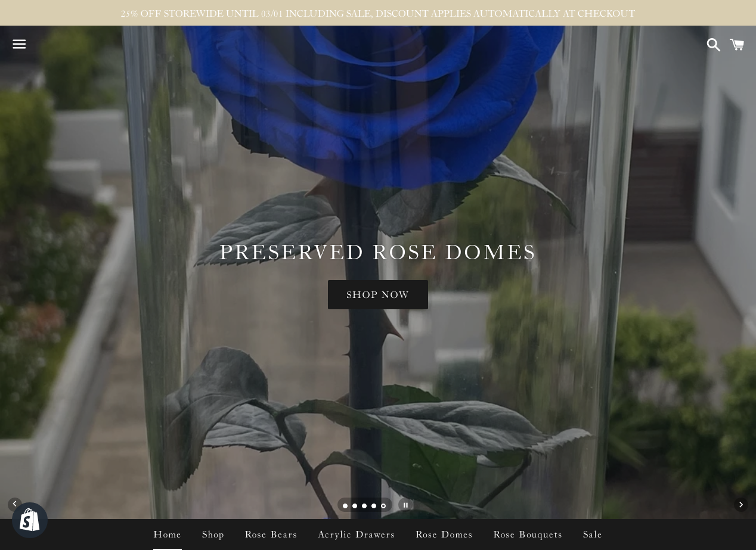Jump to the second slide dot
Viewport: 756px width, 550px height.
[x=355, y=506]
